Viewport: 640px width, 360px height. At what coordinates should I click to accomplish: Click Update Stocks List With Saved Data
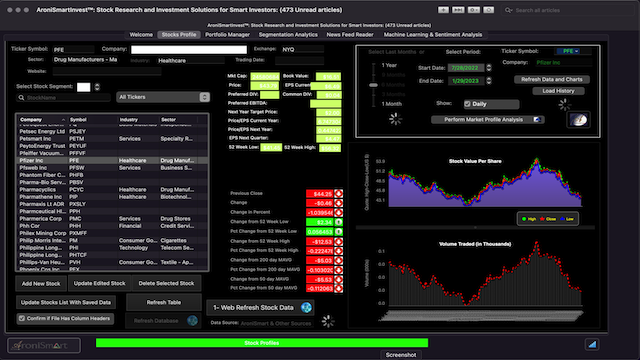point(66,302)
